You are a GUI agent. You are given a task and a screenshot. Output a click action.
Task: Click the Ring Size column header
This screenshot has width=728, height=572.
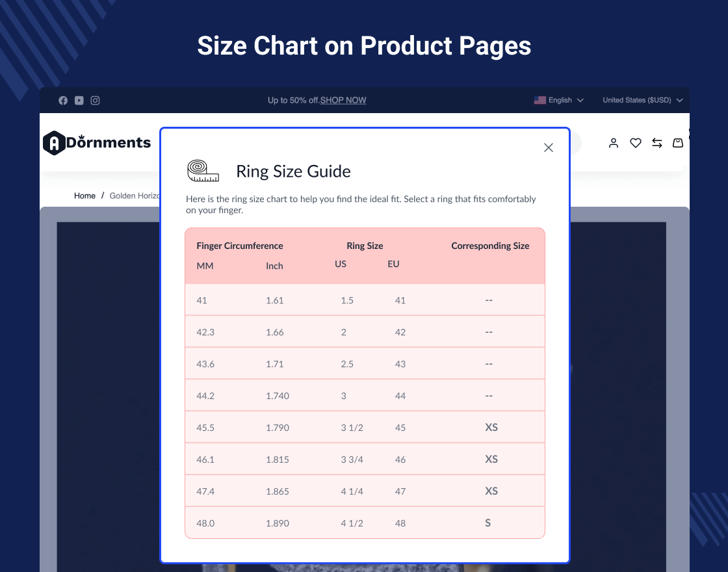point(365,246)
